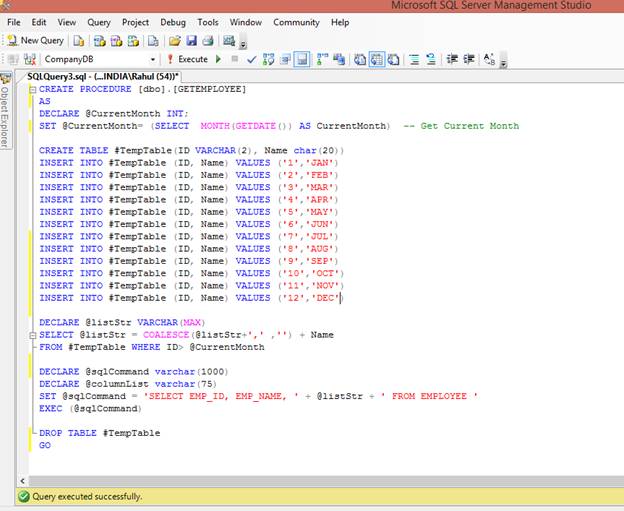Open the CompanyDB database dropdown
The image size is (624, 511).
pos(153,59)
